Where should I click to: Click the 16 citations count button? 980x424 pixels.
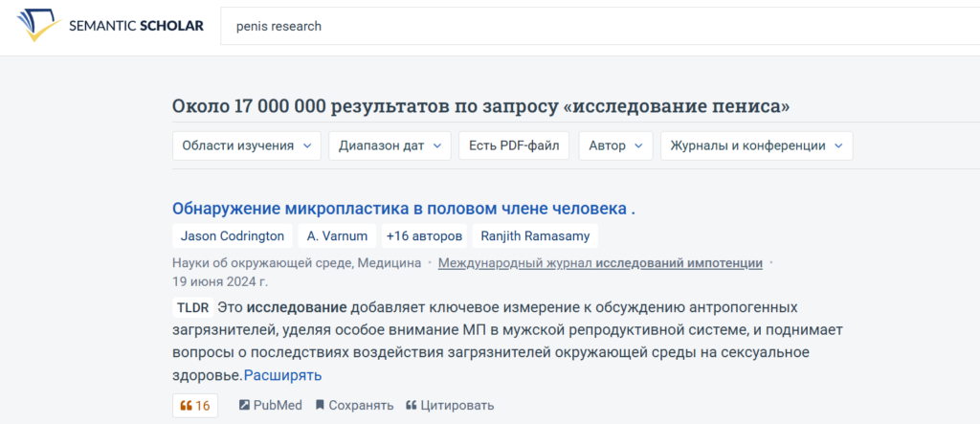click(x=195, y=405)
